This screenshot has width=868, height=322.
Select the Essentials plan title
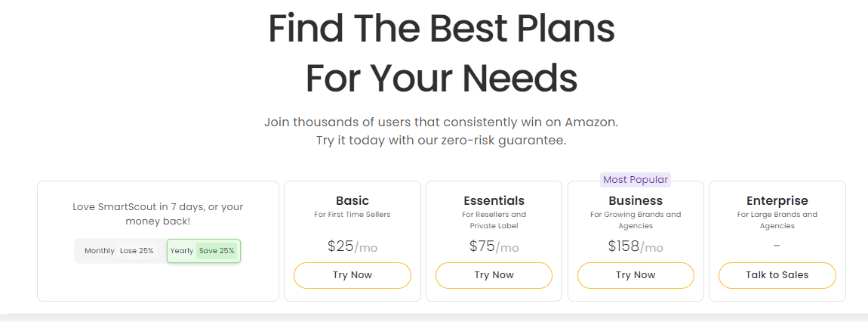click(x=494, y=200)
